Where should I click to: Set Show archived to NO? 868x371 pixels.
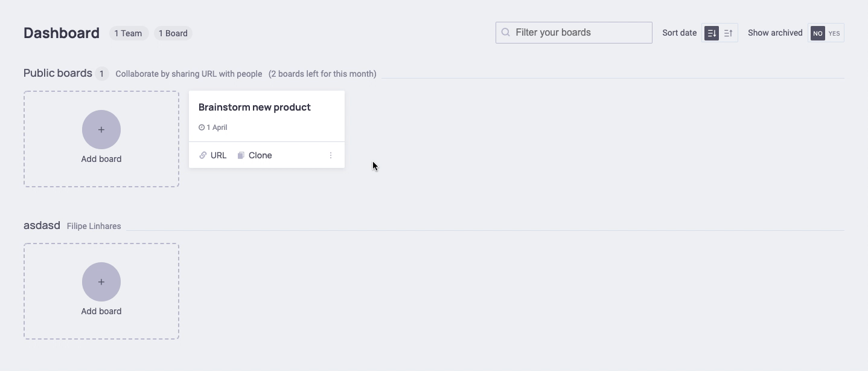coord(818,33)
